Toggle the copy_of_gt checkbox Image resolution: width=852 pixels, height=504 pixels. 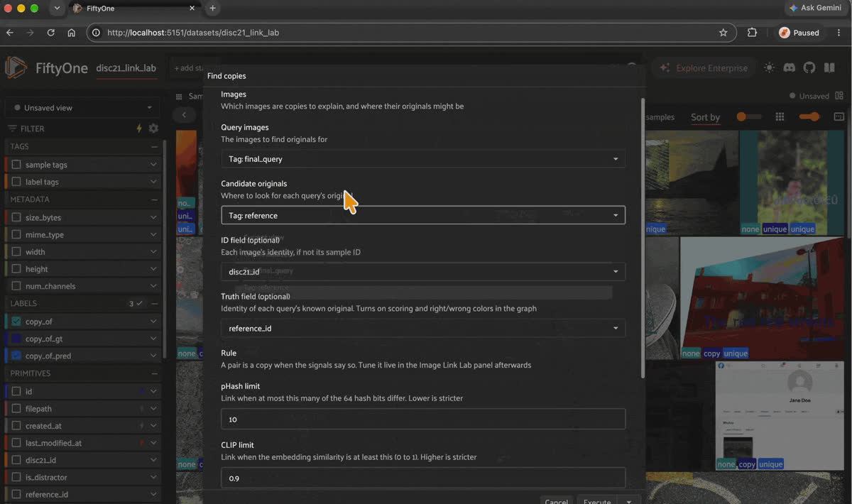pos(16,339)
